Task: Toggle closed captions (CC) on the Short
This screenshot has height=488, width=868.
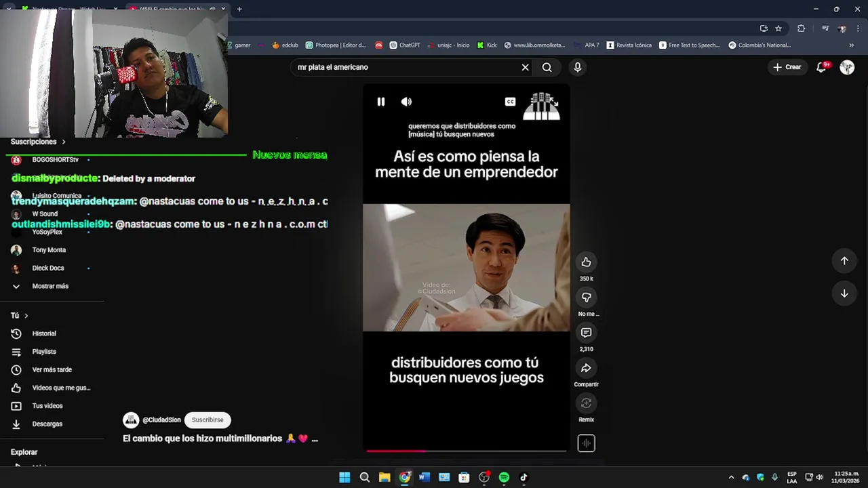Action: [510, 102]
